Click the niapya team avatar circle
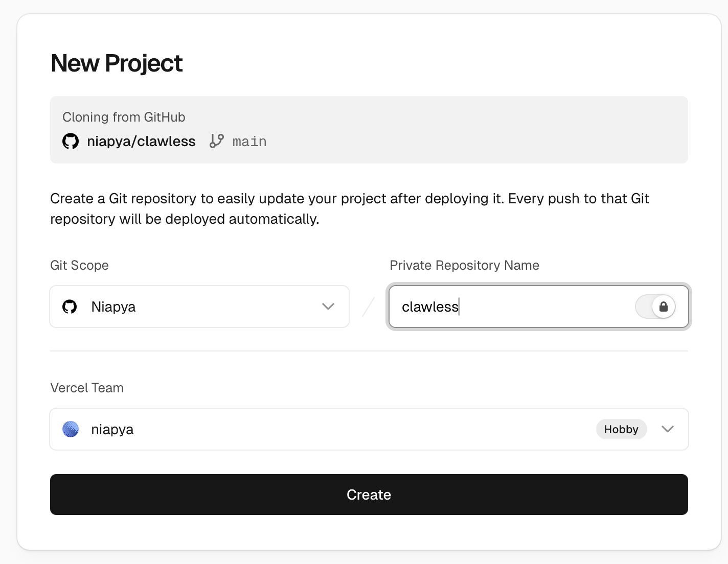 point(71,429)
